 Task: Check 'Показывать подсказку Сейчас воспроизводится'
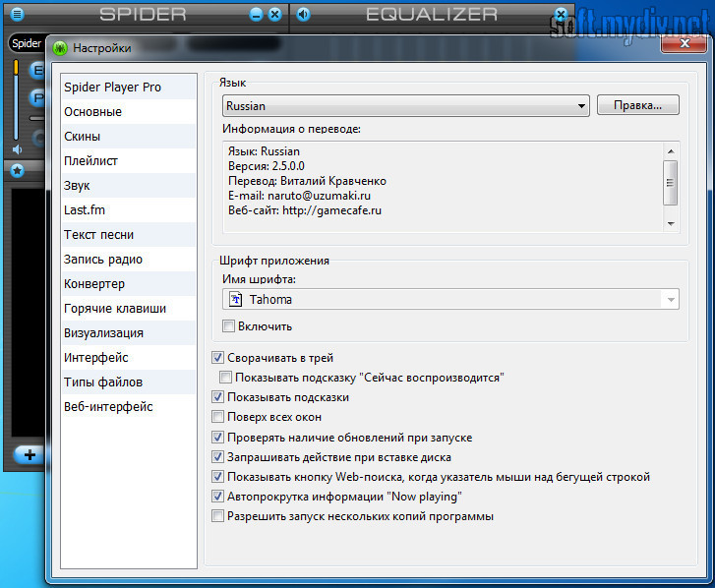click(225, 377)
